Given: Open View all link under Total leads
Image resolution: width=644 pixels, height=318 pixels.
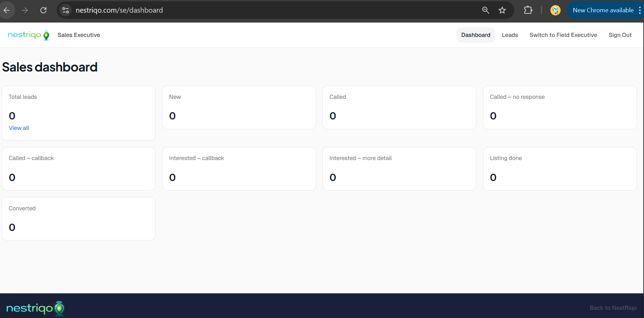Looking at the screenshot, I should click(19, 128).
